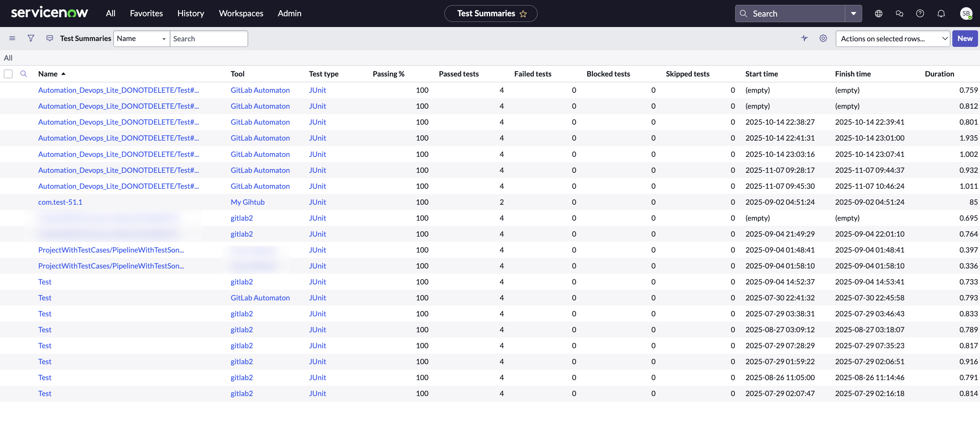Screen dimensions: 980x427
Task: Favorite Test Summaries with the star icon
Action: coord(523,14)
